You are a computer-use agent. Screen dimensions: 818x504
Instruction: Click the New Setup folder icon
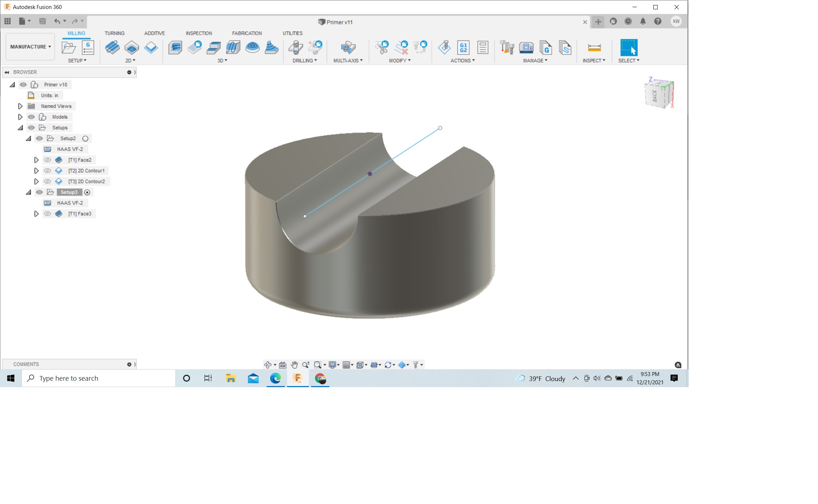tap(69, 48)
